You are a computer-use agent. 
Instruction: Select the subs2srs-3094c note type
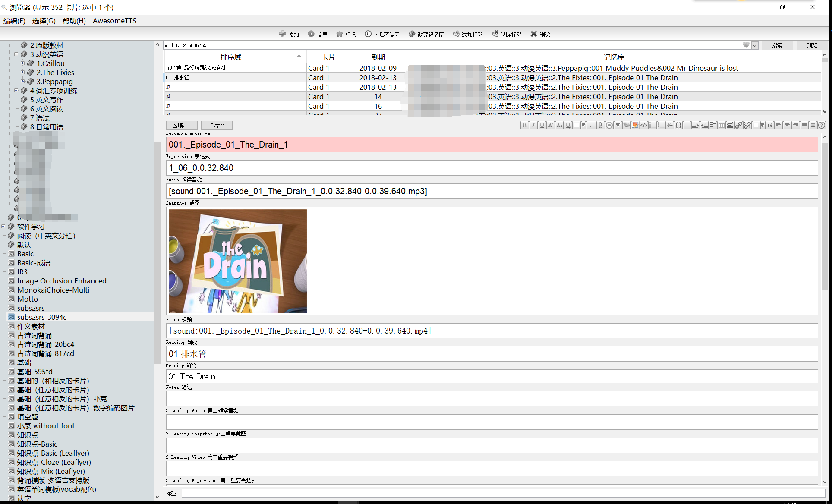click(42, 317)
